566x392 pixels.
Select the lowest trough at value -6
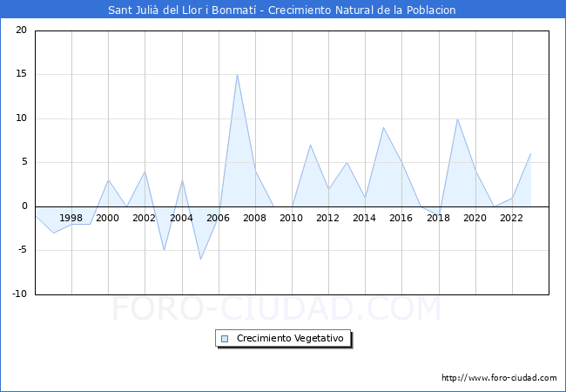200,259
